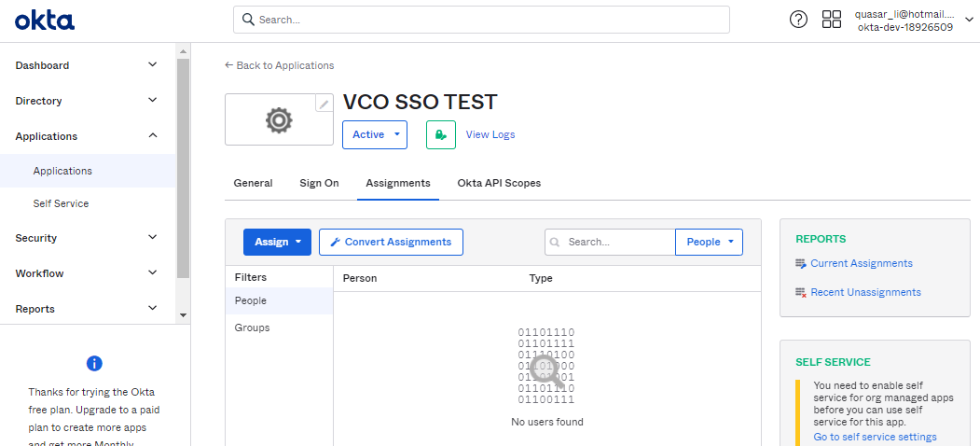Click the okta-dev-18926509 org name
The image size is (980, 446).
(x=905, y=27)
